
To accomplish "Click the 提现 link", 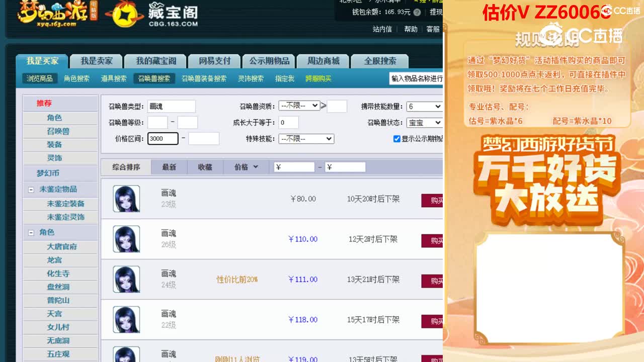I will point(436,12).
